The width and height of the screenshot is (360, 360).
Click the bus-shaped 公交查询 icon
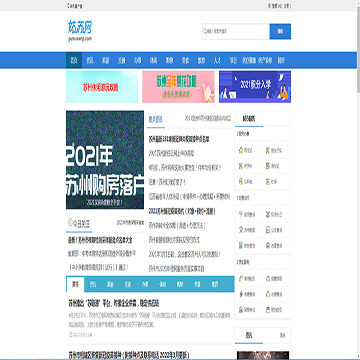click(267, 230)
